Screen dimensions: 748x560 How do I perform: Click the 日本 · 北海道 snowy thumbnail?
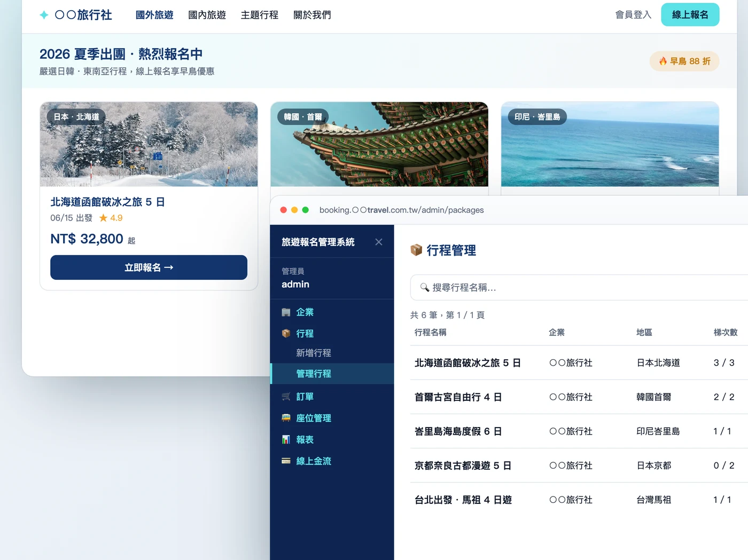pyautogui.click(x=149, y=144)
